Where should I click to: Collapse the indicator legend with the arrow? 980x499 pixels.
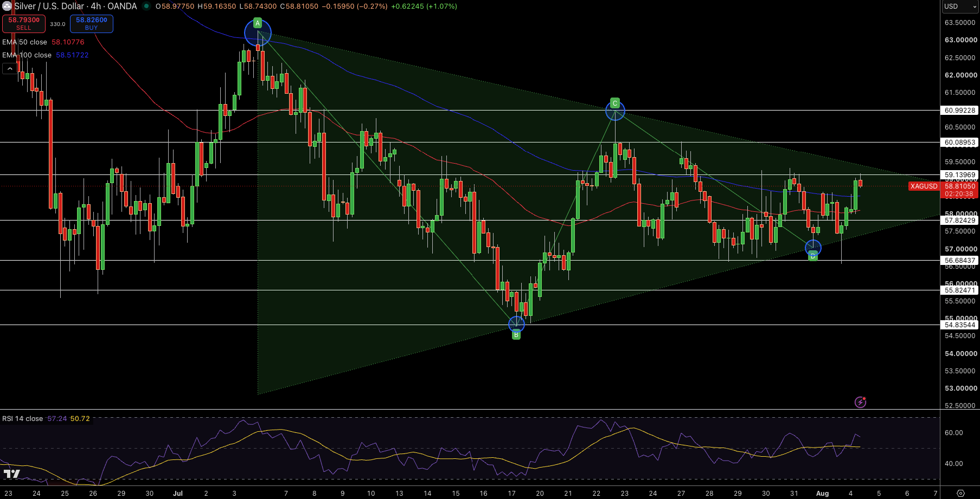pyautogui.click(x=10, y=69)
